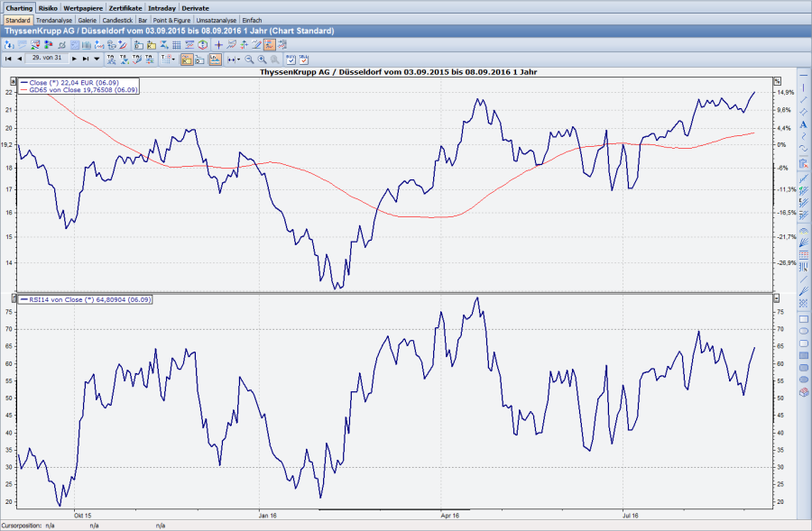
Task: Click the GD65 von Close legend entry
Action: tap(81, 90)
